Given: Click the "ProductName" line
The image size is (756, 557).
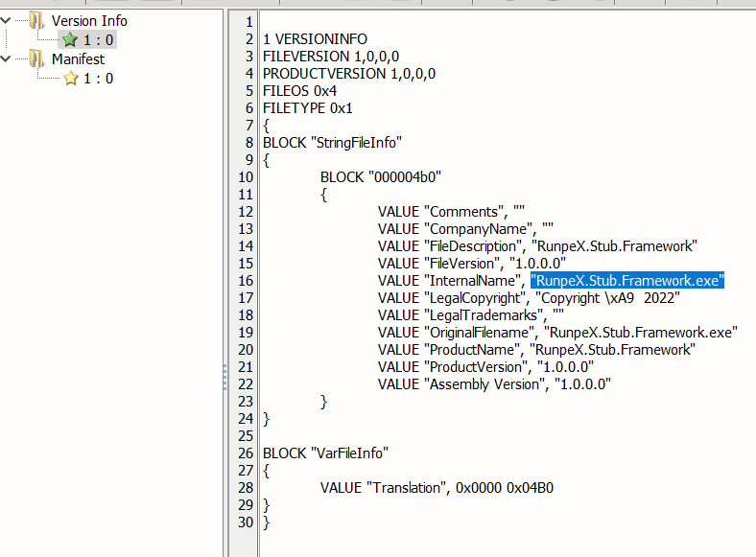Looking at the screenshot, I should coord(536,350).
